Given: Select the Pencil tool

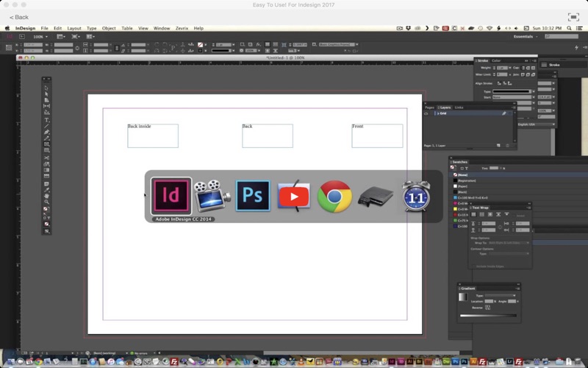Looking at the screenshot, I should 46,138.
